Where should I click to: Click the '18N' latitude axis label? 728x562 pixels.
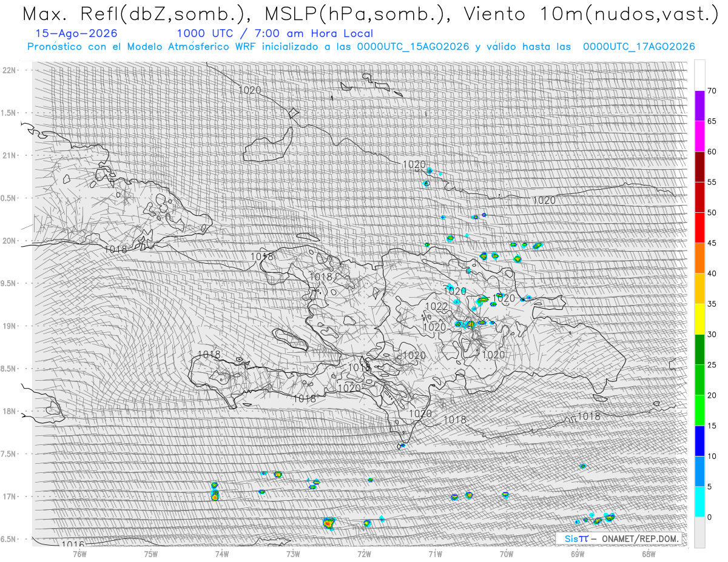9,411
